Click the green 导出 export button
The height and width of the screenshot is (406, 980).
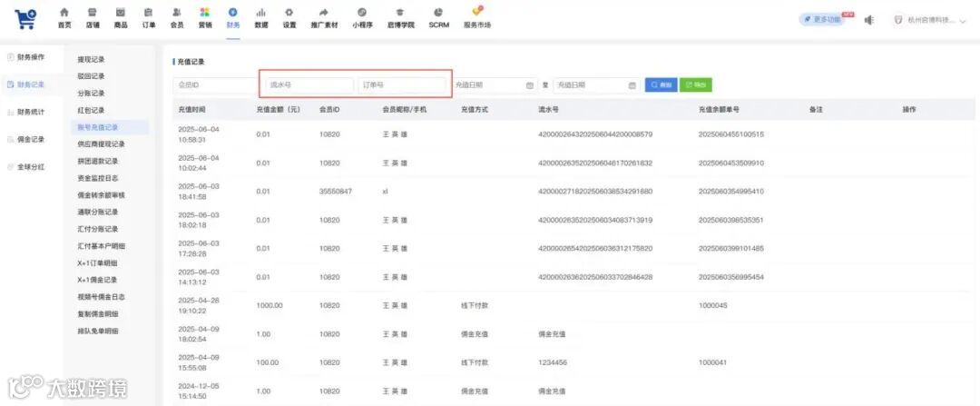(696, 85)
